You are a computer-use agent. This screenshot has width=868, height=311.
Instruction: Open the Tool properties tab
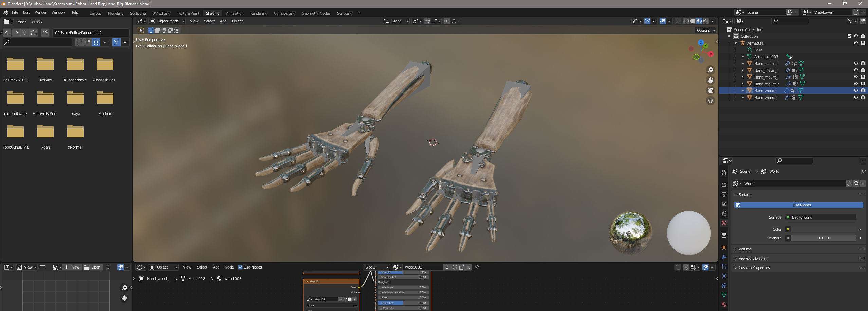(724, 173)
